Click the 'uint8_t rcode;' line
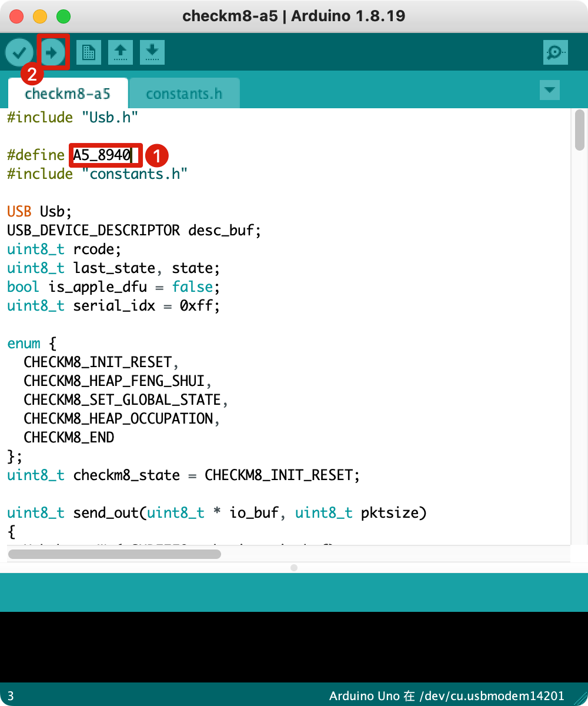The image size is (588, 706). coord(64,249)
